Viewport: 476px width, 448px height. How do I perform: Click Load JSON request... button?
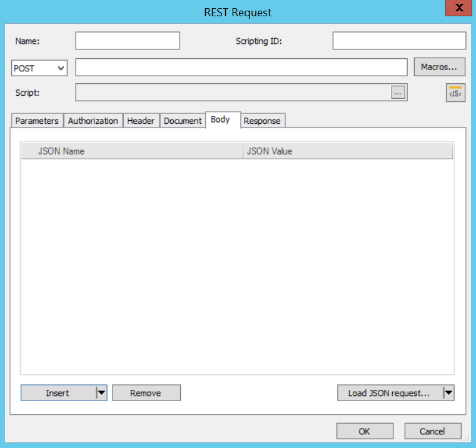390,393
